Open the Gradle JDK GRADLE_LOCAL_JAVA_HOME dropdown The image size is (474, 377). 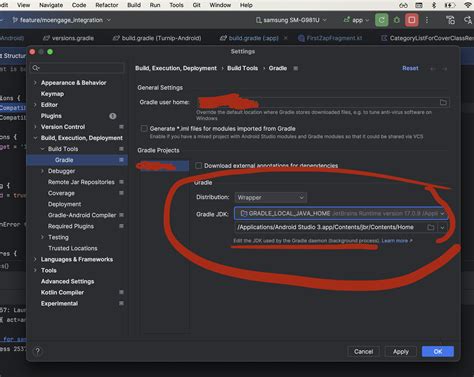click(x=340, y=213)
